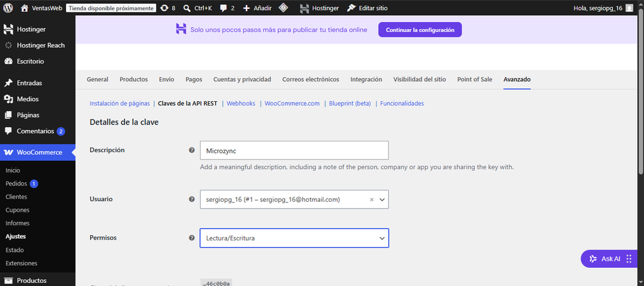Select the Avanzado tab
644x286 pixels.
point(517,79)
